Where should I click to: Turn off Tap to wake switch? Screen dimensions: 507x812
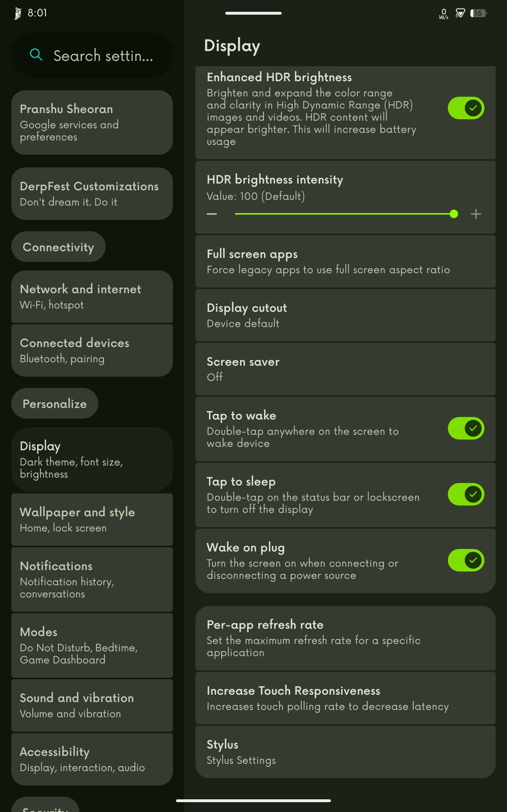(466, 428)
